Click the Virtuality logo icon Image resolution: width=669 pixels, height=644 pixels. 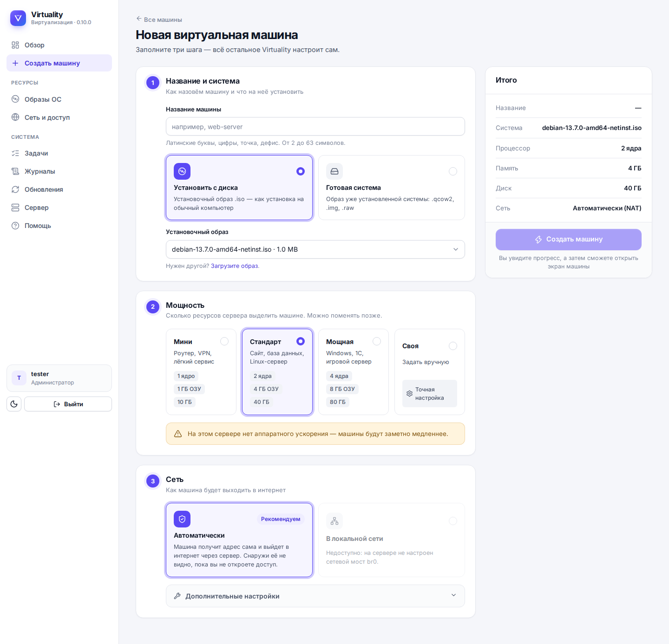click(18, 18)
